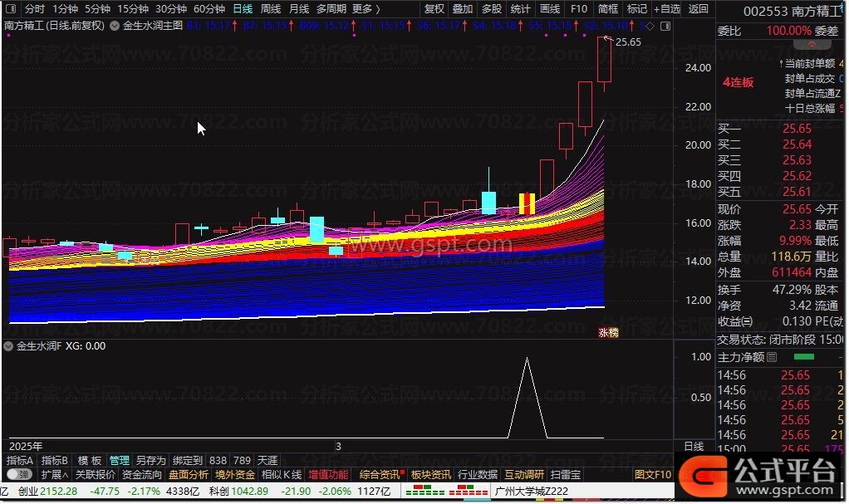Click the 广州大学城Z222 status text
Image resolution: width=849 pixels, height=504 pixels.
click(532, 491)
